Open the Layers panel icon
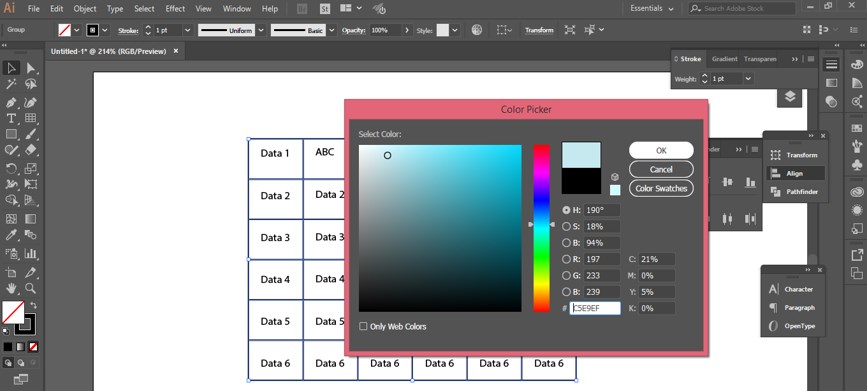This screenshot has height=391, width=867. (790, 97)
